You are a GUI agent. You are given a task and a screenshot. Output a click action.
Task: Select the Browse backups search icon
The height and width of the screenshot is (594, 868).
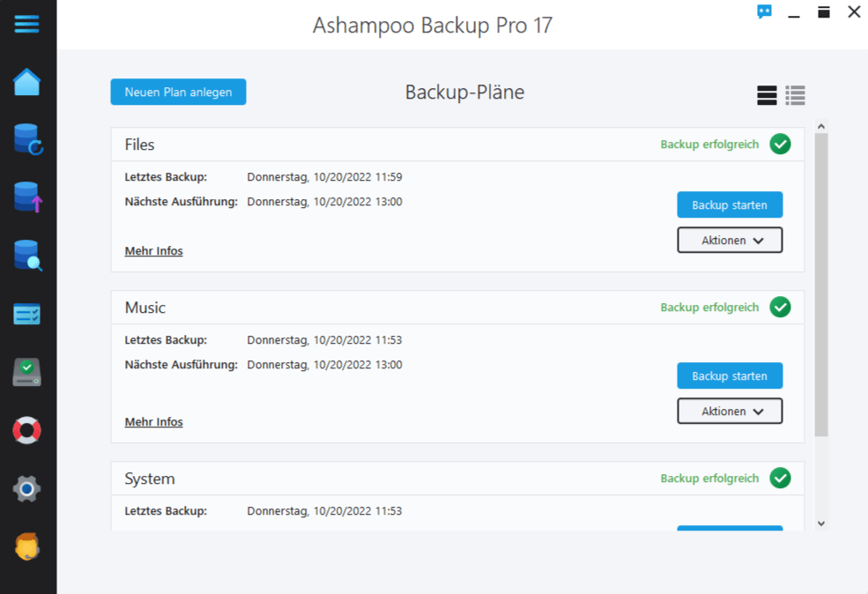pos(27,256)
